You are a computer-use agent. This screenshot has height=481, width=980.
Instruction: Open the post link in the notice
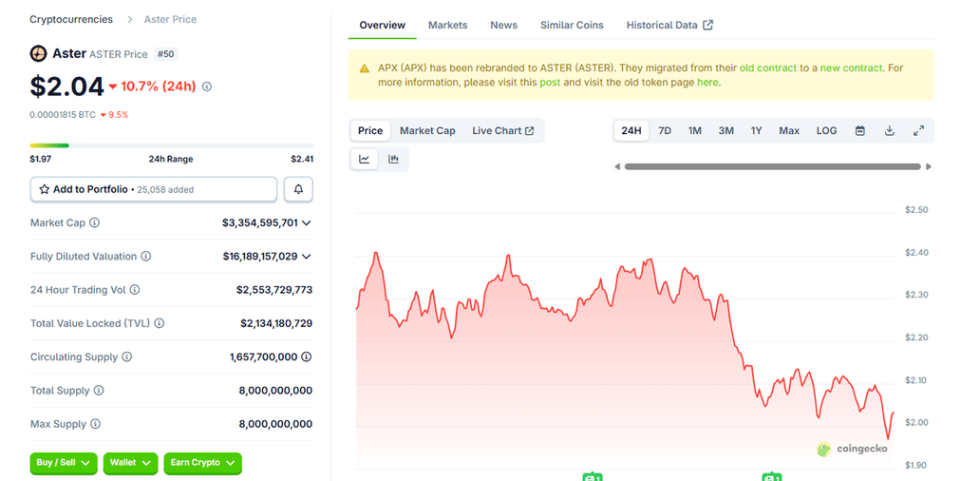click(550, 82)
